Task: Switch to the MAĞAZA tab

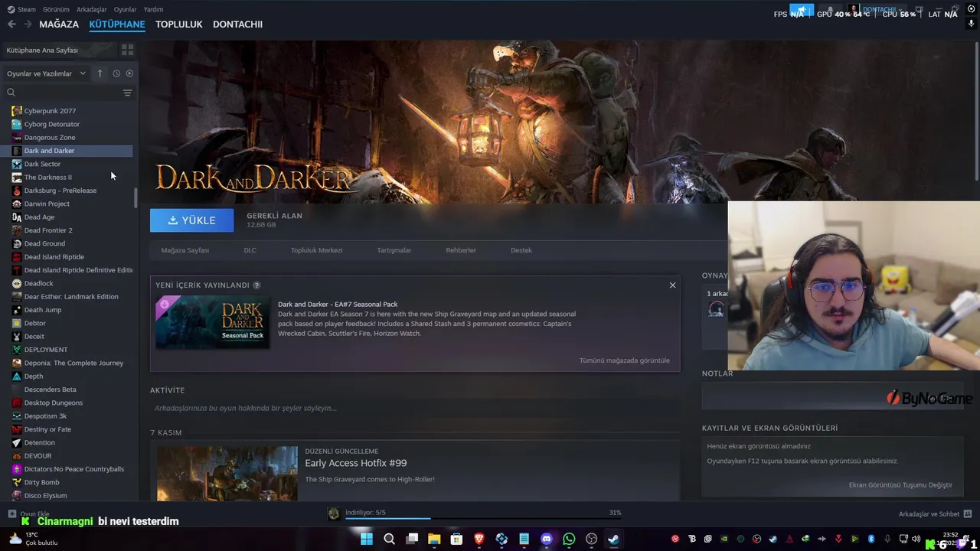Action: (x=59, y=24)
